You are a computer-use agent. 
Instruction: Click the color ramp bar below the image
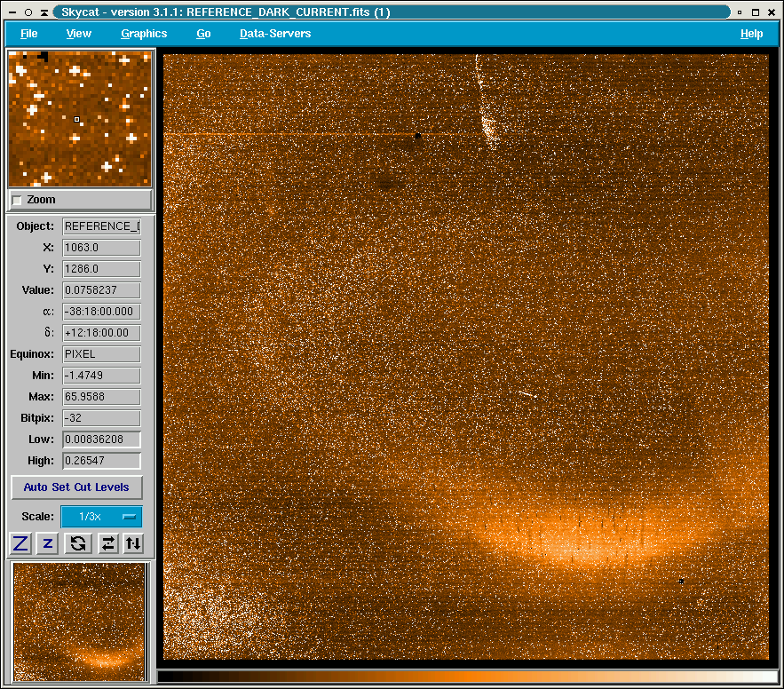click(x=466, y=677)
